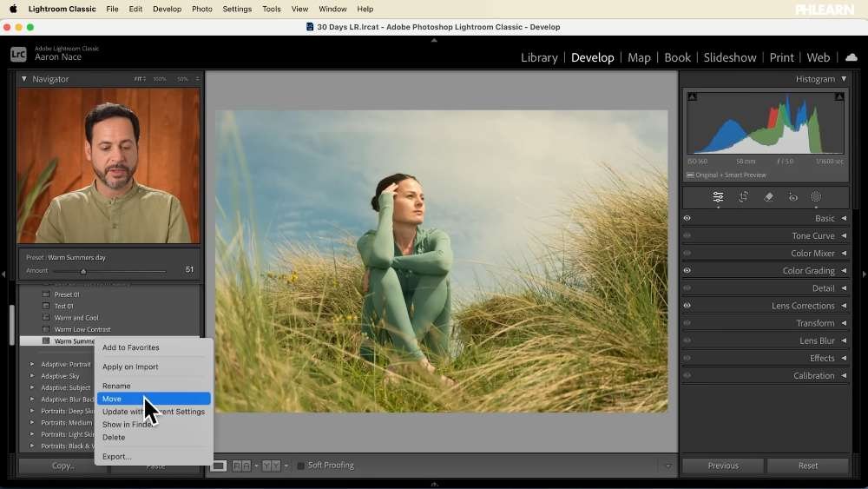
Task: Choose Export... in context menu
Action: coord(117,457)
